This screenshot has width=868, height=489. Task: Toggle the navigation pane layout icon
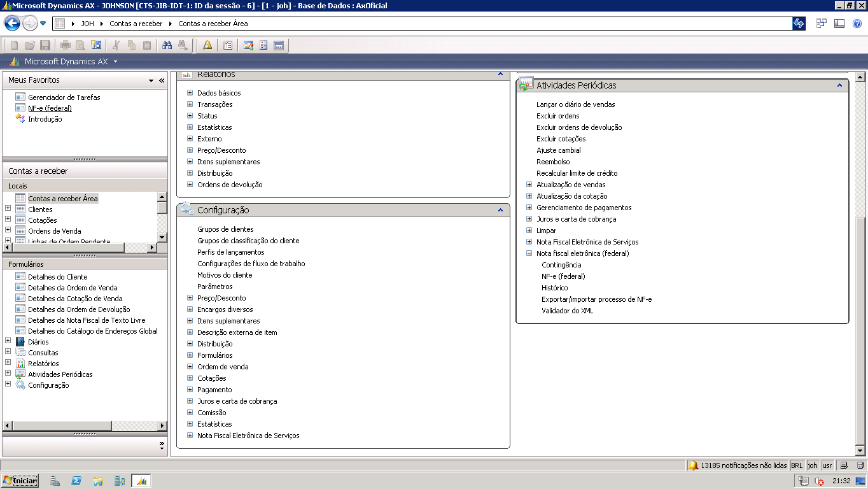pos(839,24)
